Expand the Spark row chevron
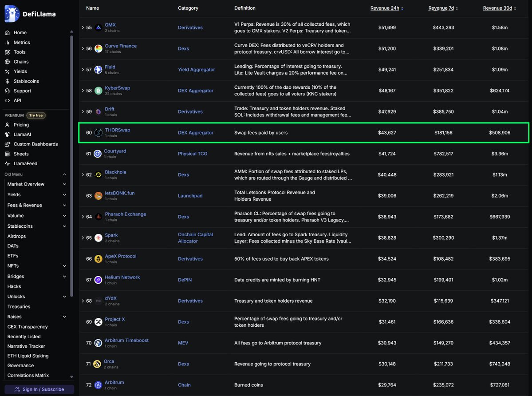The height and width of the screenshot is (396, 532). coord(83,238)
